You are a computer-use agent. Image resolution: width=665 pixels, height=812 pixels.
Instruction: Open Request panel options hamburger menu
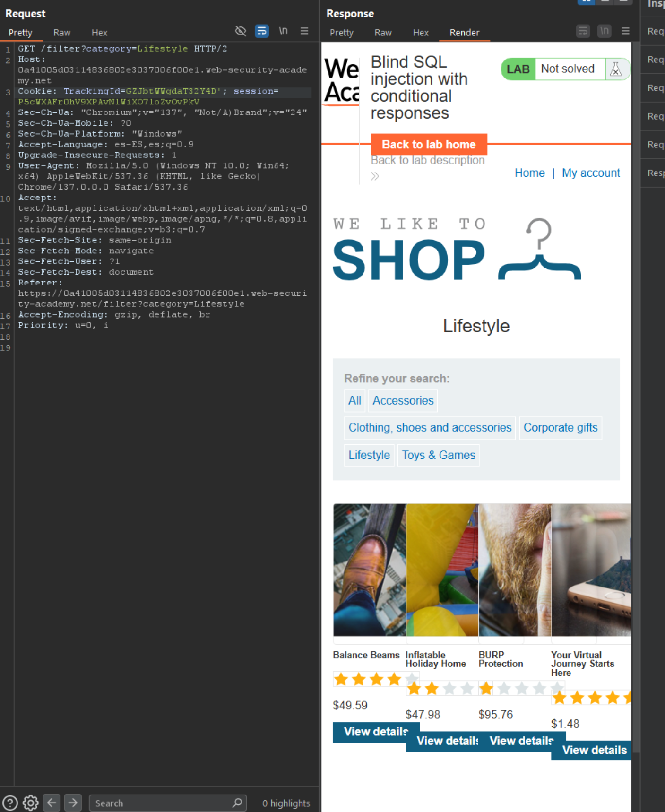304,31
